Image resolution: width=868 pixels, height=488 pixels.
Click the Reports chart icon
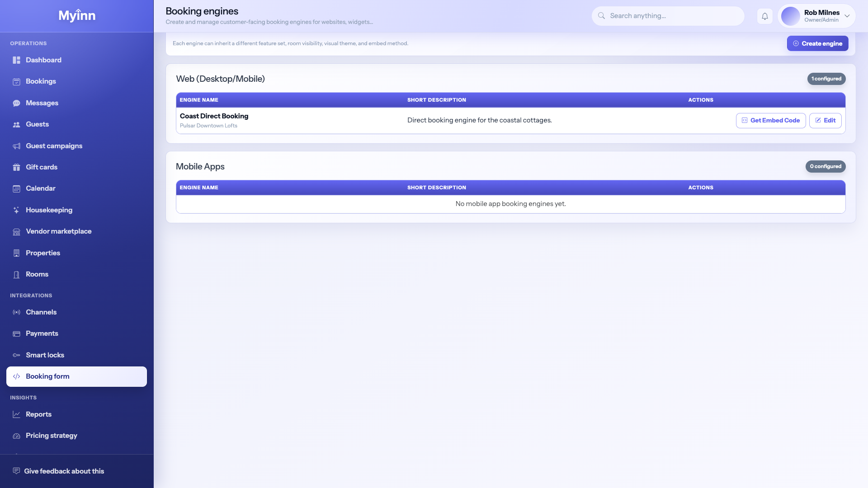click(x=16, y=414)
